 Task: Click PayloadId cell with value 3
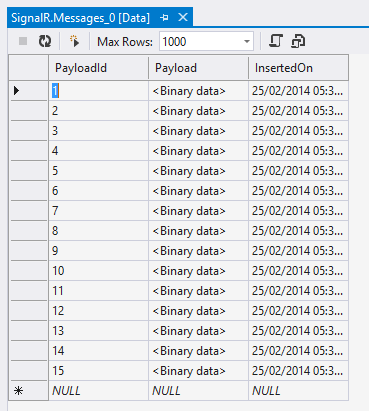99,131
